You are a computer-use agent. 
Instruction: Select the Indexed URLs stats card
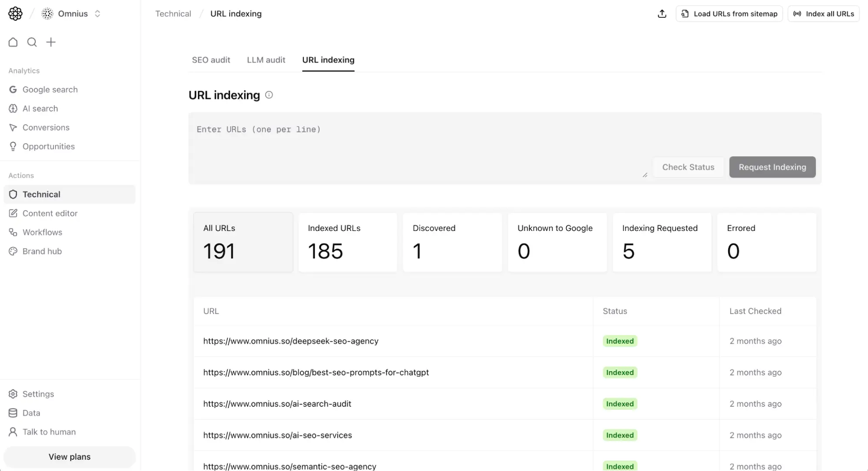347,242
